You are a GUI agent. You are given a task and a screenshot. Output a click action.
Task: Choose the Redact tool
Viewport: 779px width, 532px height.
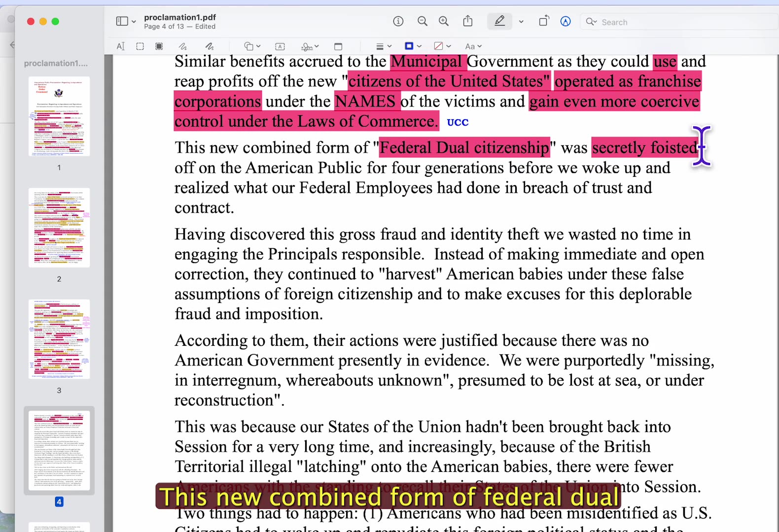click(x=159, y=46)
